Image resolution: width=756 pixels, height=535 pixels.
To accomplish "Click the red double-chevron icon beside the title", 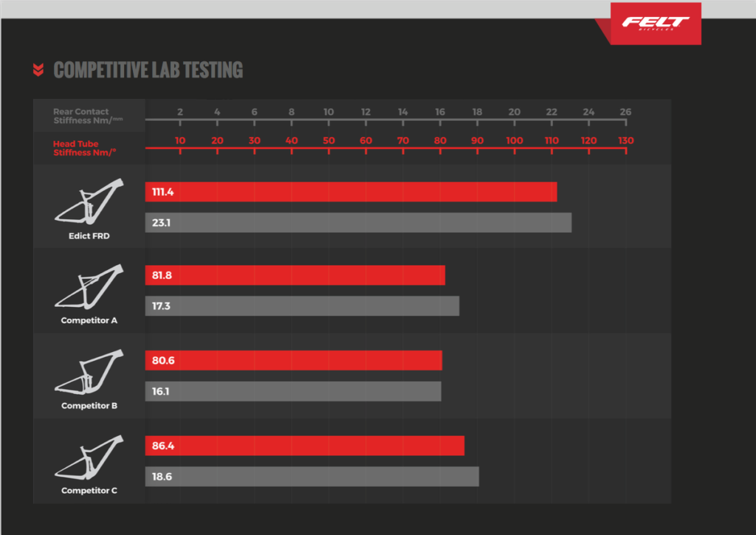I will point(38,70).
